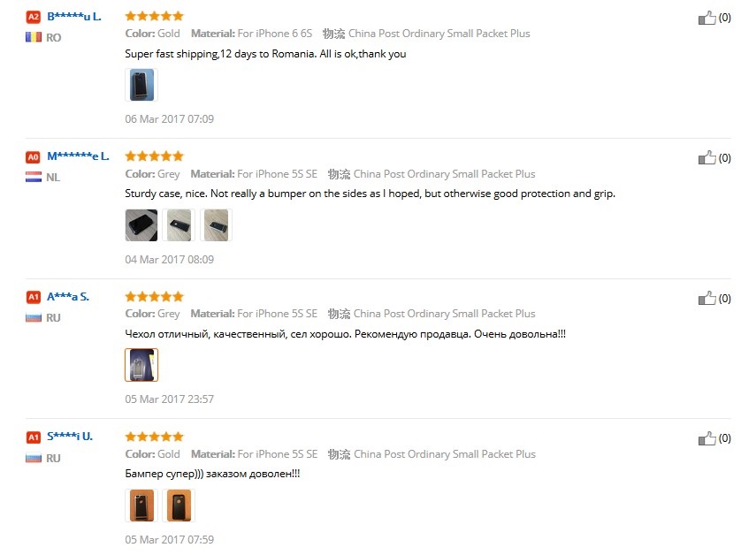Image resolution: width=756 pixels, height=555 pixels.
Task: Click the five-star rating on A***a S. review
Action: pyautogui.click(x=155, y=296)
